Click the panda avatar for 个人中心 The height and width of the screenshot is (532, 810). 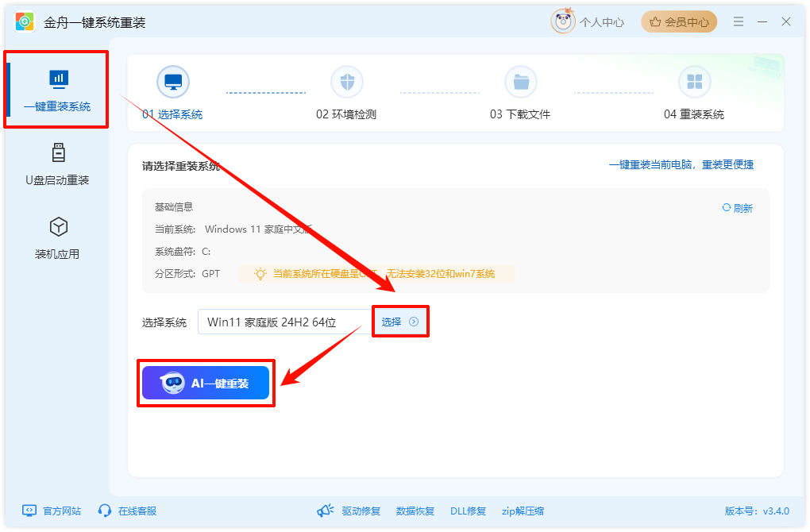(563, 21)
